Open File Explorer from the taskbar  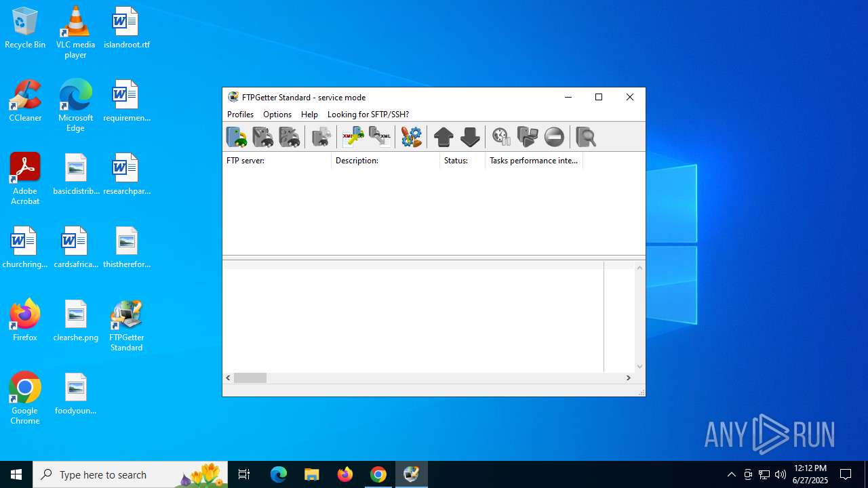click(312, 474)
